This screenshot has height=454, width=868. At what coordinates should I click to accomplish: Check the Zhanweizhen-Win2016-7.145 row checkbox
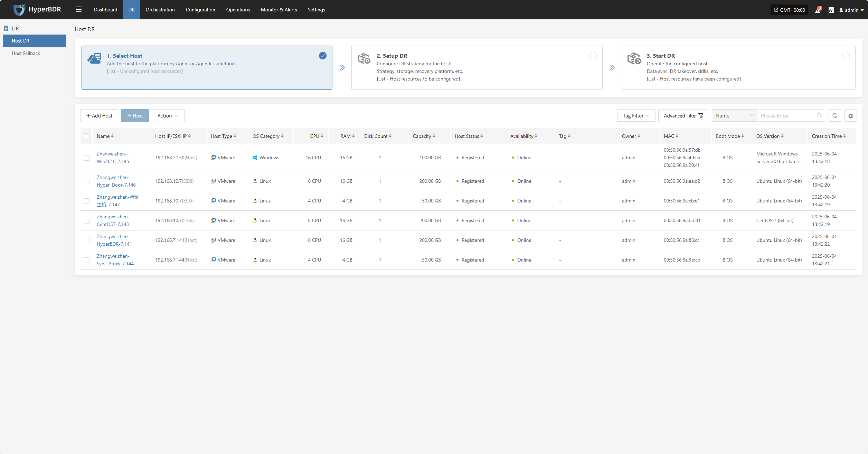tap(87, 158)
